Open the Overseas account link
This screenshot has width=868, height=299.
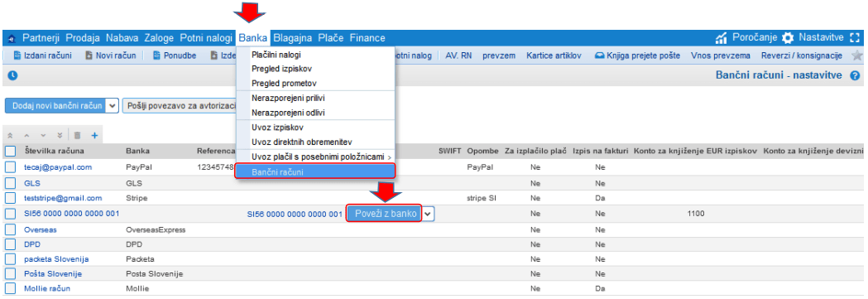(x=41, y=229)
